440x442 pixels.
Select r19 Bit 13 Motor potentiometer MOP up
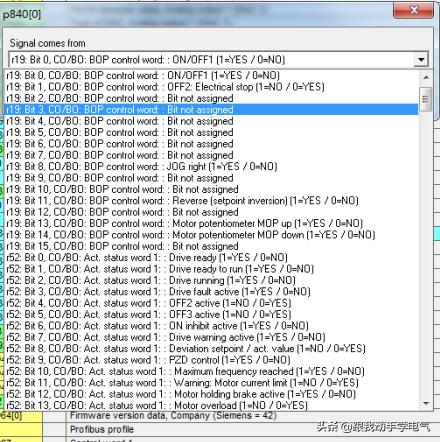tap(211, 223)
